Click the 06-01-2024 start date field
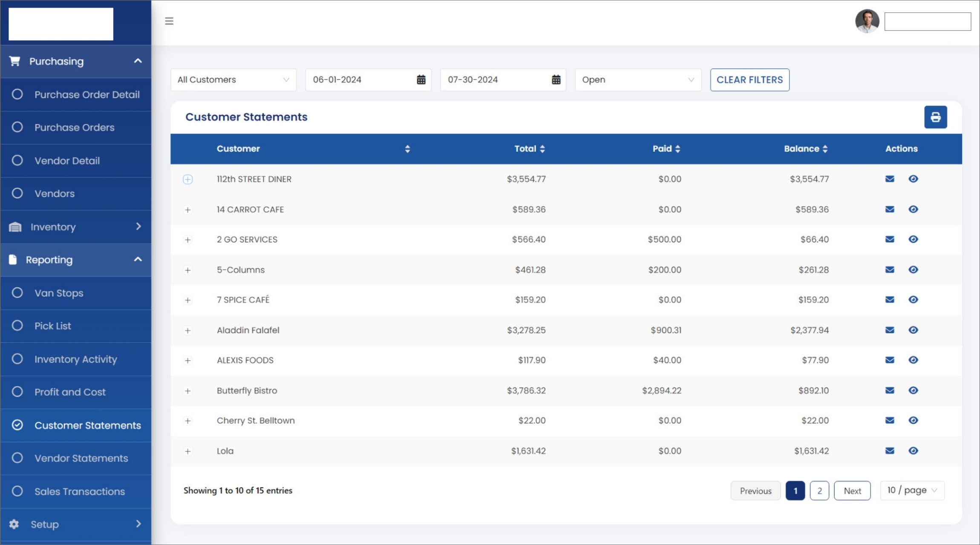This screenshot has width=980, height=545. pos(368,80)
